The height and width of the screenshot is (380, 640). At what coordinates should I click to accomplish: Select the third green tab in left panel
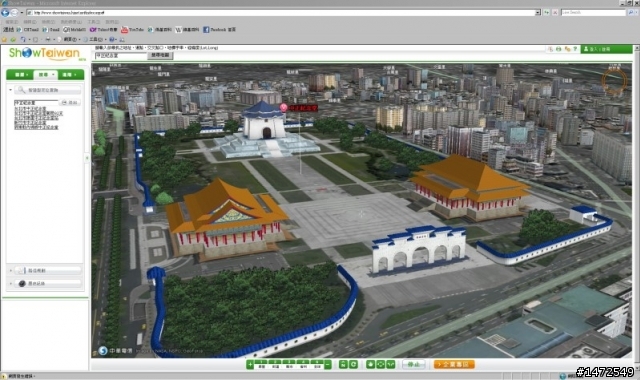click(x=70, y=75)
